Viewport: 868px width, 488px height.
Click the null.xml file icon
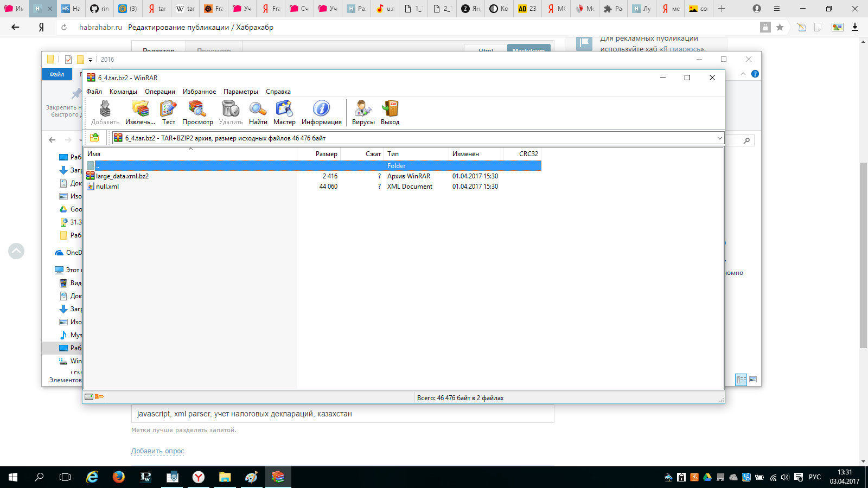pyautogui.click(x=91, y=186)
